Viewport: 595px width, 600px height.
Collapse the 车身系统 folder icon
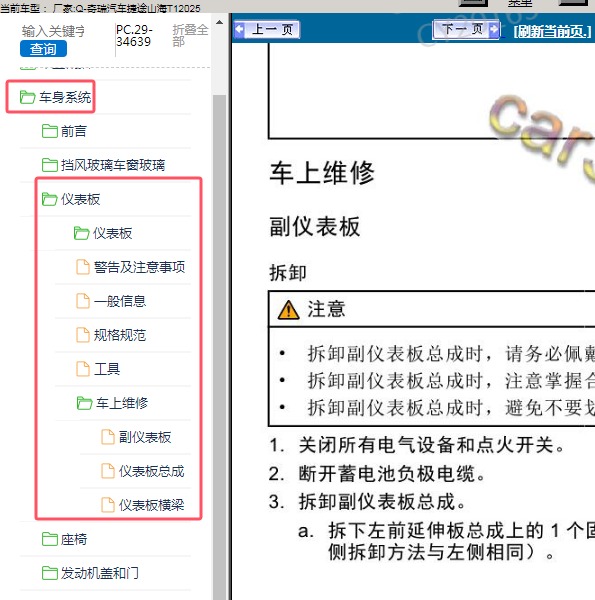coord(28,97)
